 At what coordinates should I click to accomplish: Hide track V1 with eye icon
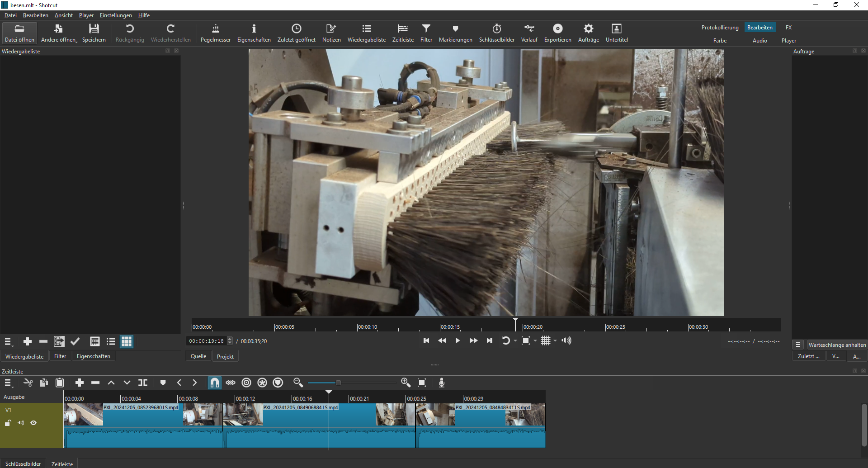(x=33, y=423)
